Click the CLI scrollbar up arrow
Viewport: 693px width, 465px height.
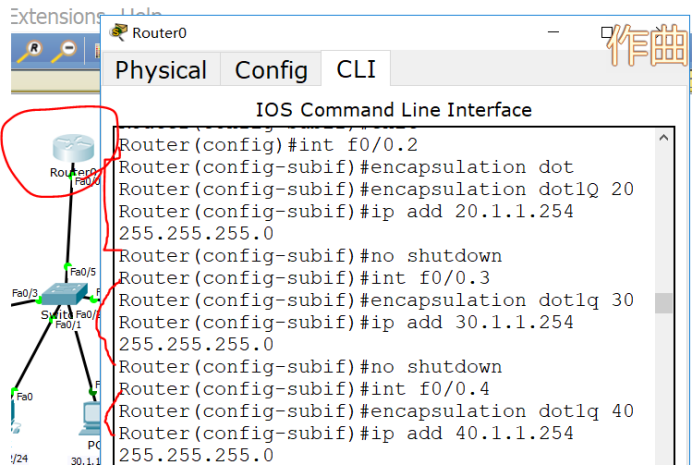point(663,138)
